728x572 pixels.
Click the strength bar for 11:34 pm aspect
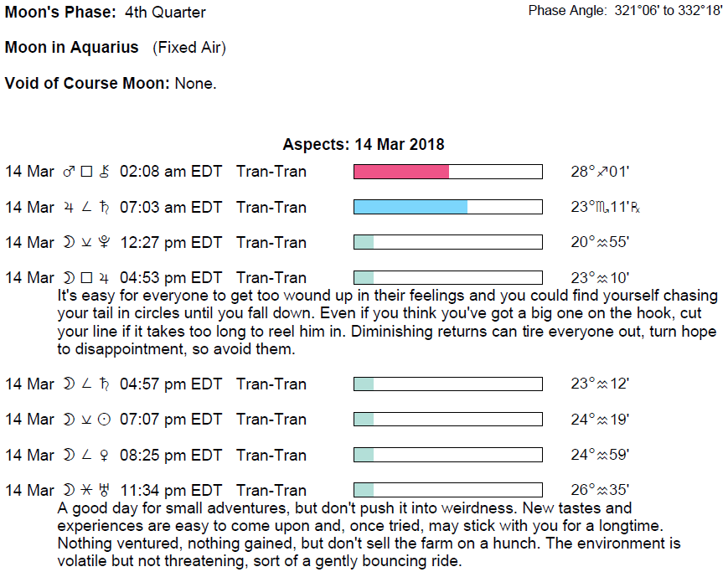coord(448,490)
